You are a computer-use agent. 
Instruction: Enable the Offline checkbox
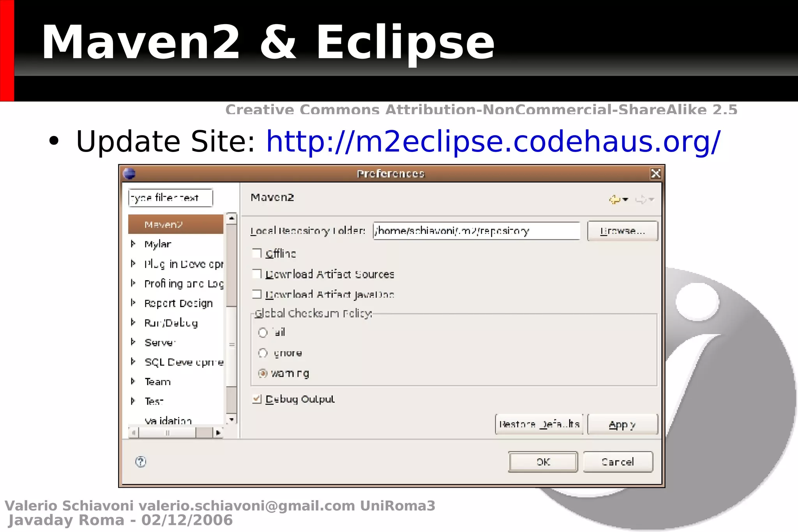[257, 253]
